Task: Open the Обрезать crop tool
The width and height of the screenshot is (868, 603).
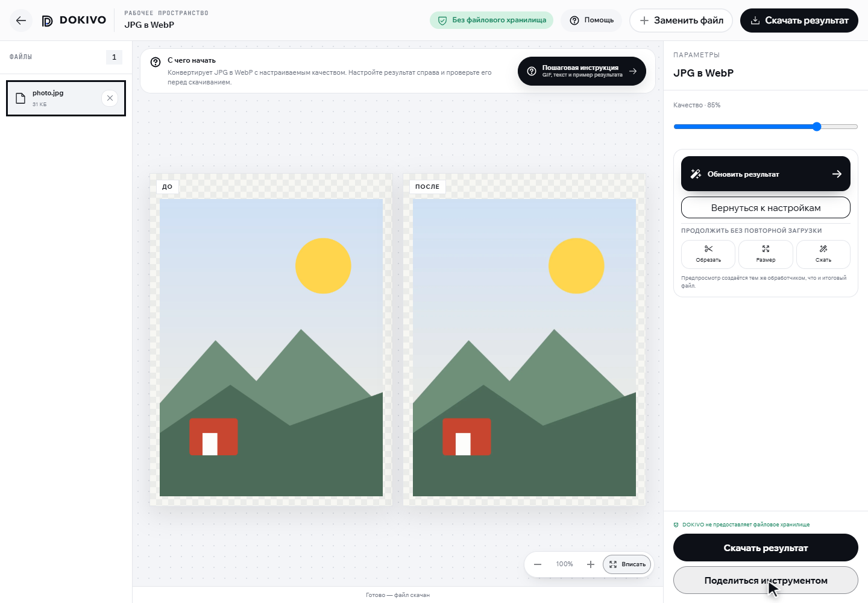Action: pyautogui.click(x=708, y=254)
